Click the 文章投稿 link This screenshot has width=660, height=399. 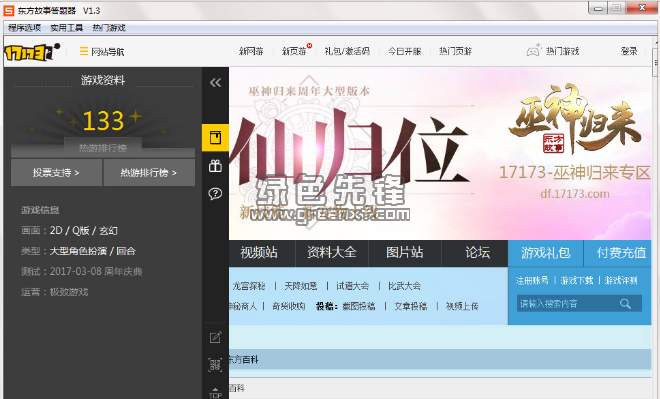coord(411,306)
